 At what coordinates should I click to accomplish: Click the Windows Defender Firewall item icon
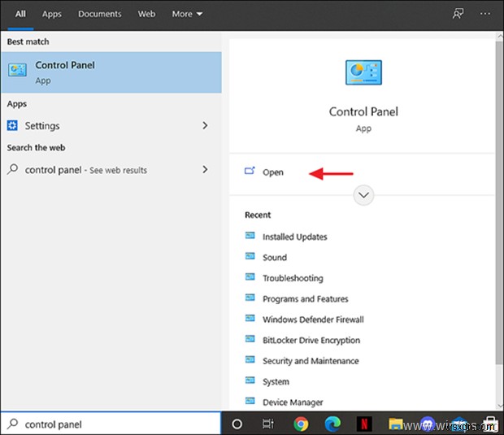coord(250,318)
